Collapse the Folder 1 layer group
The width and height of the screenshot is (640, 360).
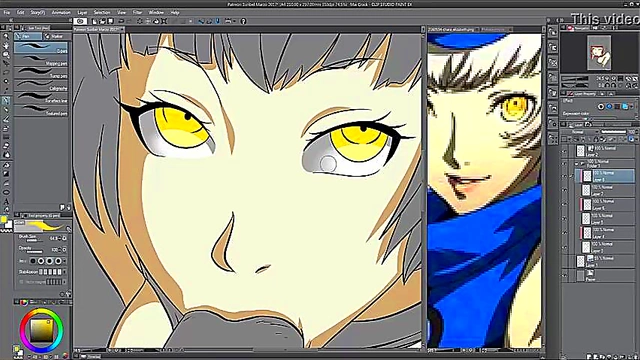click(x=577, y=164)
